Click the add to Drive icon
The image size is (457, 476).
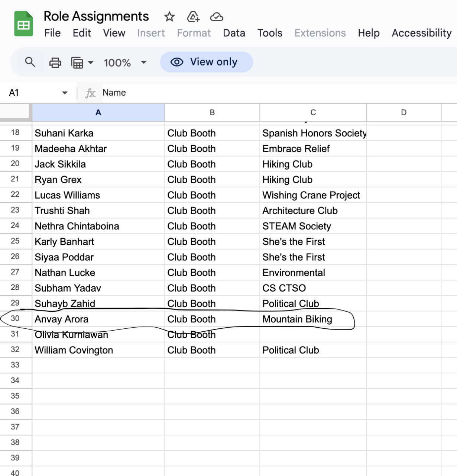(193, 17)
